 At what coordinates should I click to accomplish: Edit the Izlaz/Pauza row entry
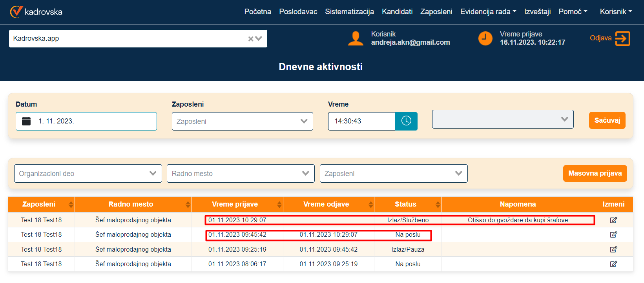click(613, 249)
